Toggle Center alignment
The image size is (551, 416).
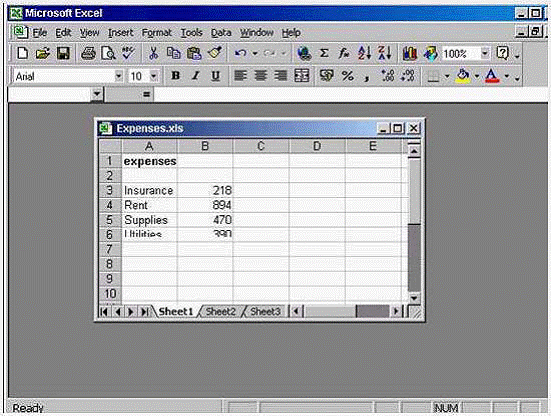(x=260, y=76)
